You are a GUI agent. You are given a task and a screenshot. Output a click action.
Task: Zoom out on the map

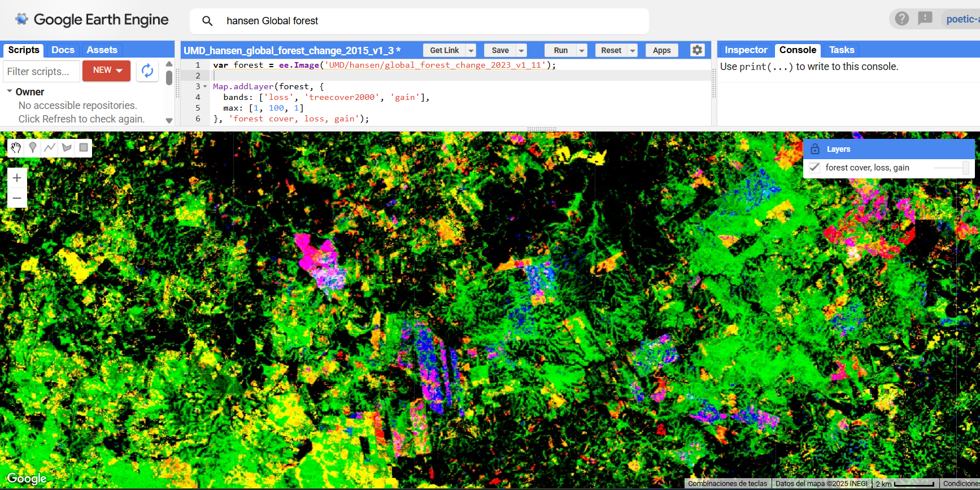click(17, 198)
